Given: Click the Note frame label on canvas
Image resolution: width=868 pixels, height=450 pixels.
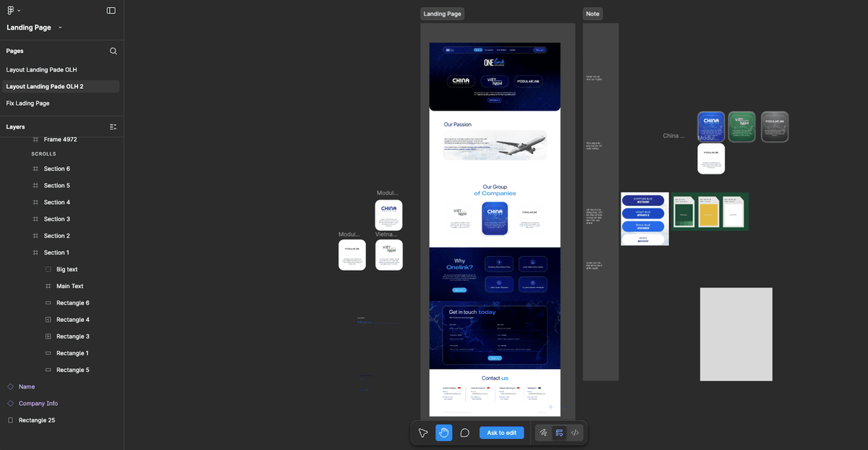Looking at the screenshot, I should pos(592,14).
